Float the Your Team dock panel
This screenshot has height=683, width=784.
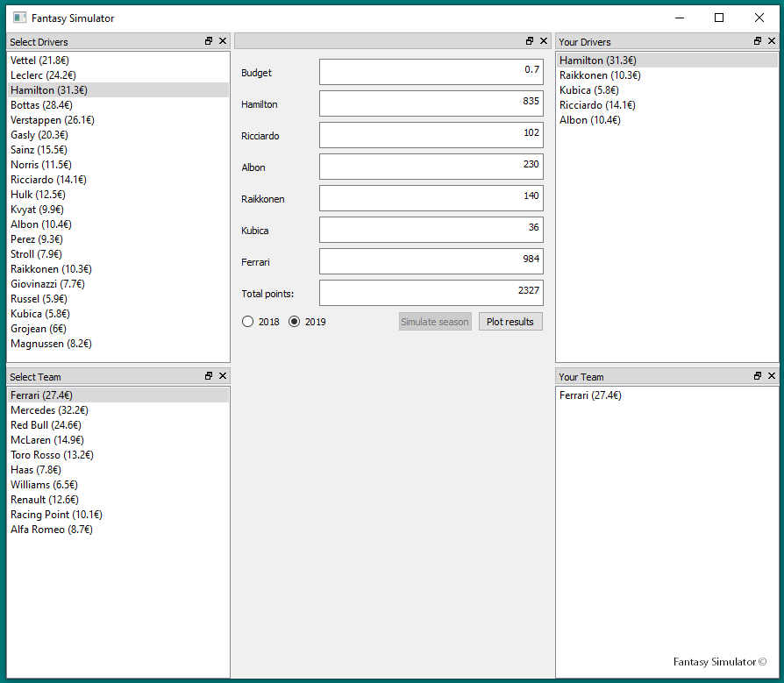758,376
